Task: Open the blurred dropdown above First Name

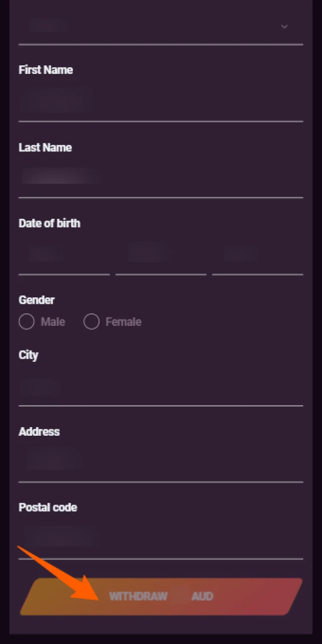Action: (x=151, y=26)
